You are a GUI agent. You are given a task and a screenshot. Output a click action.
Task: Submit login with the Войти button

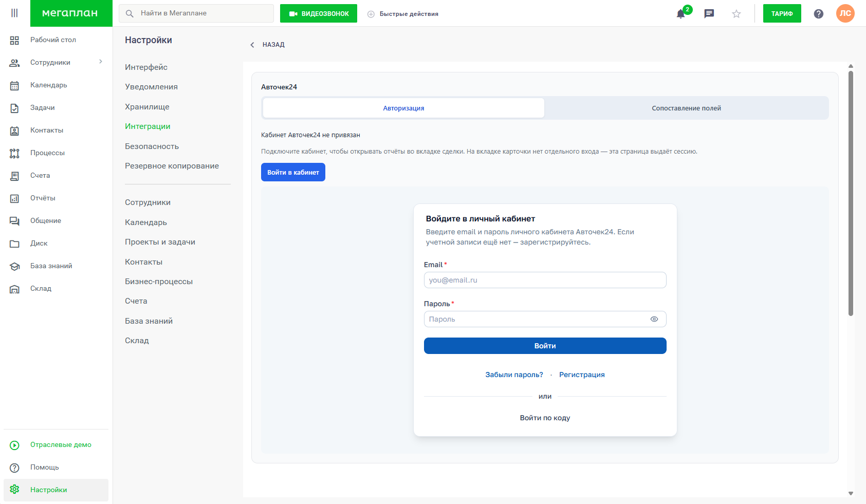545,346
